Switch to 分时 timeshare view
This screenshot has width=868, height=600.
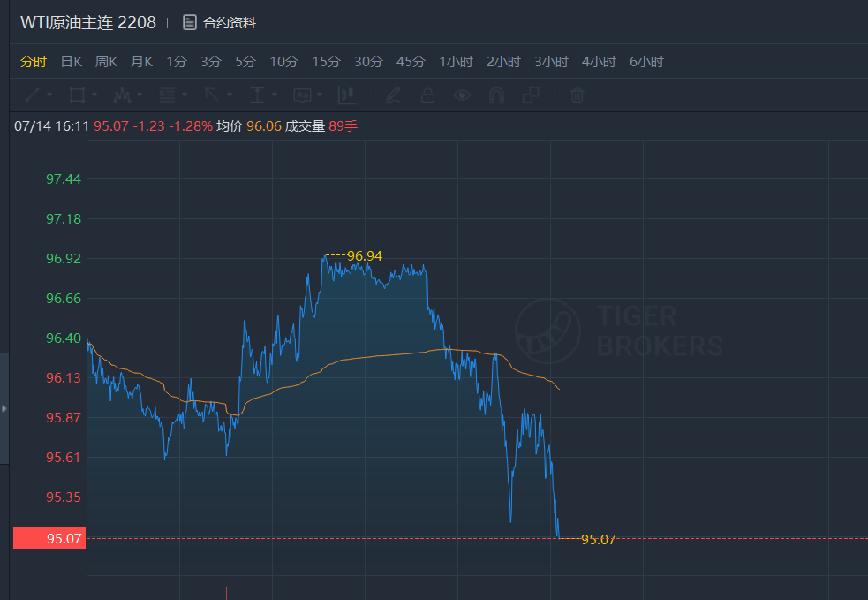point(34,62)
